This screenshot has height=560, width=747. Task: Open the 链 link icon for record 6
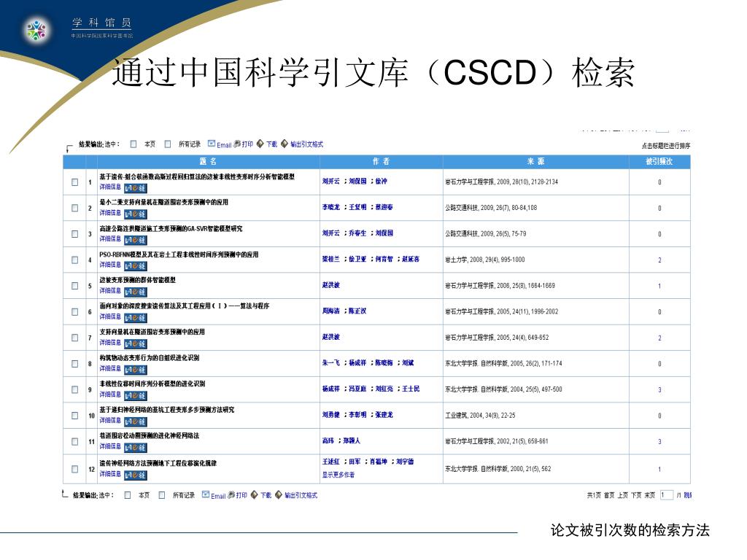coord(135,318)
